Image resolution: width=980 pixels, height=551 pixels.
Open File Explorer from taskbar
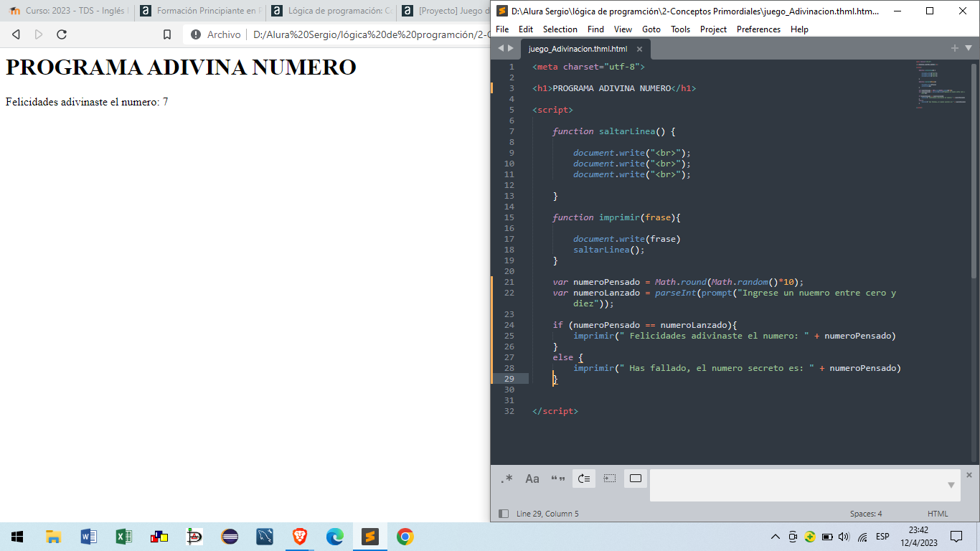(x=53, y=537)
